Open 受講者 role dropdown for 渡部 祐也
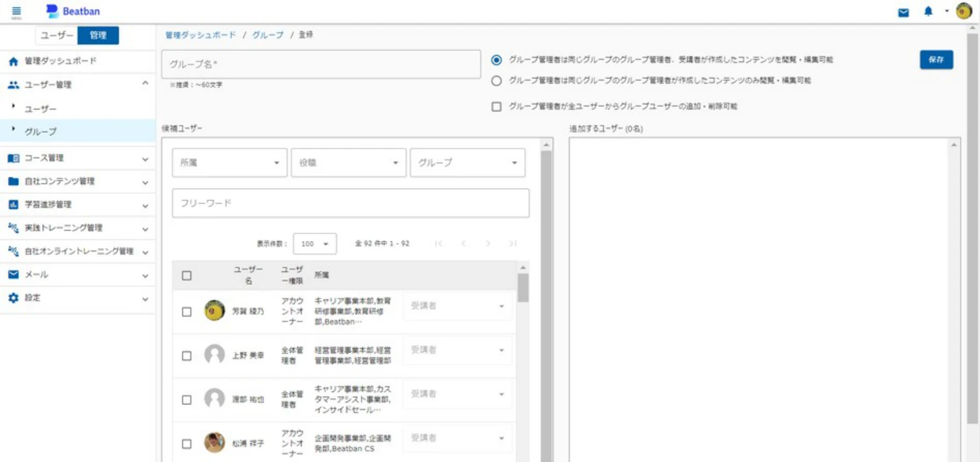Viewport: 980px width, 462px height. (457, 394)
